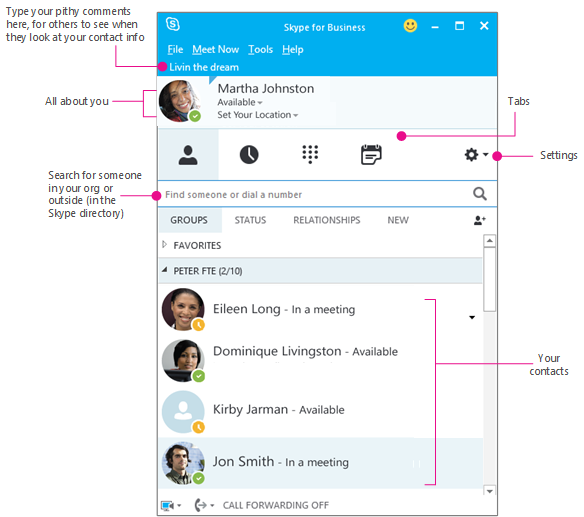Open the Tools menu

[x=260, y=49]
